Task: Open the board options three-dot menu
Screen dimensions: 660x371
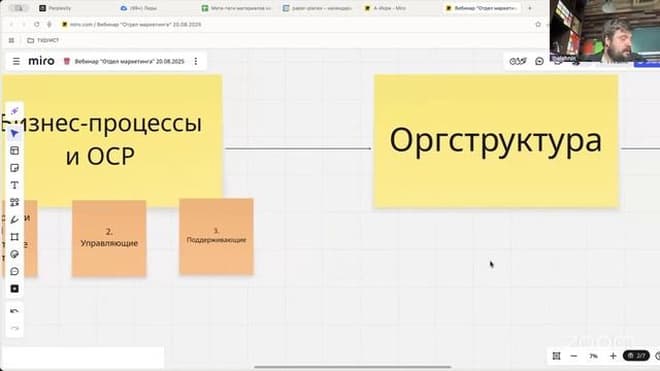Action: (196, 61)
